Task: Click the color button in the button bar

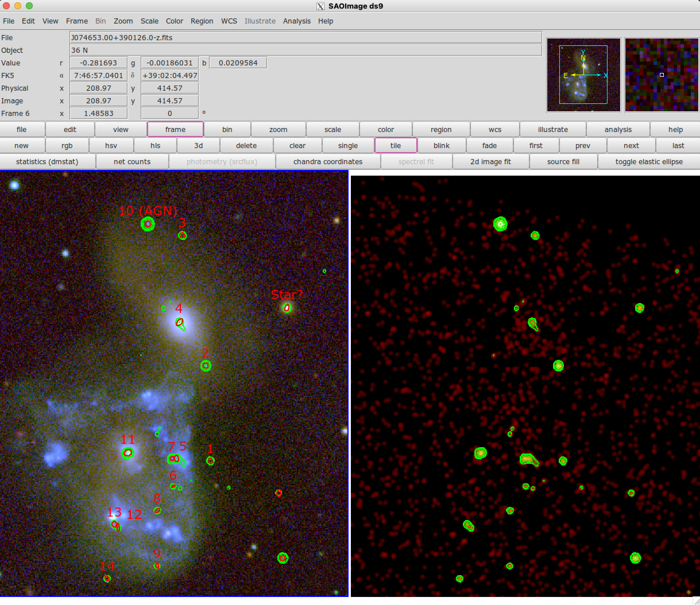Action: (x=386, y=129)
